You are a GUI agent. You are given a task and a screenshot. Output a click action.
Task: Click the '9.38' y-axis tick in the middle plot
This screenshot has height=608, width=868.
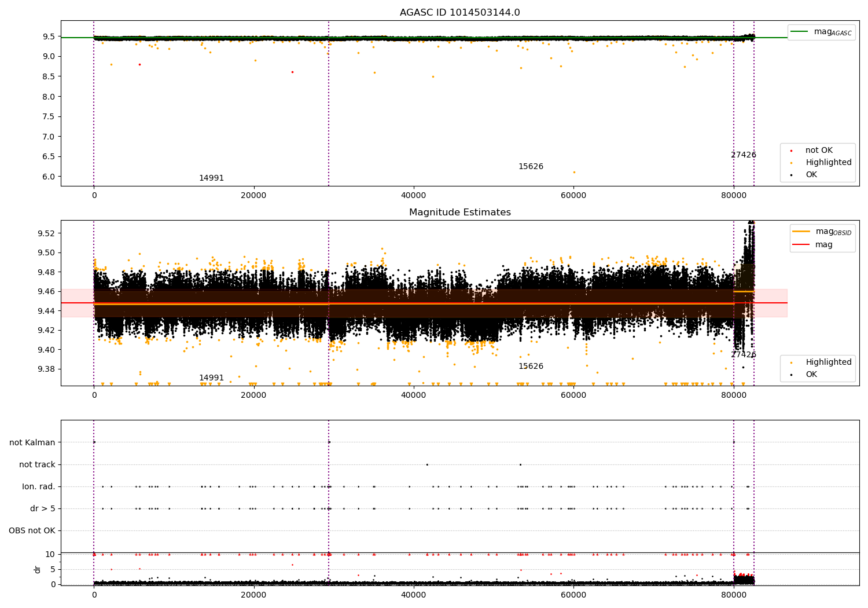pos(47,369)
